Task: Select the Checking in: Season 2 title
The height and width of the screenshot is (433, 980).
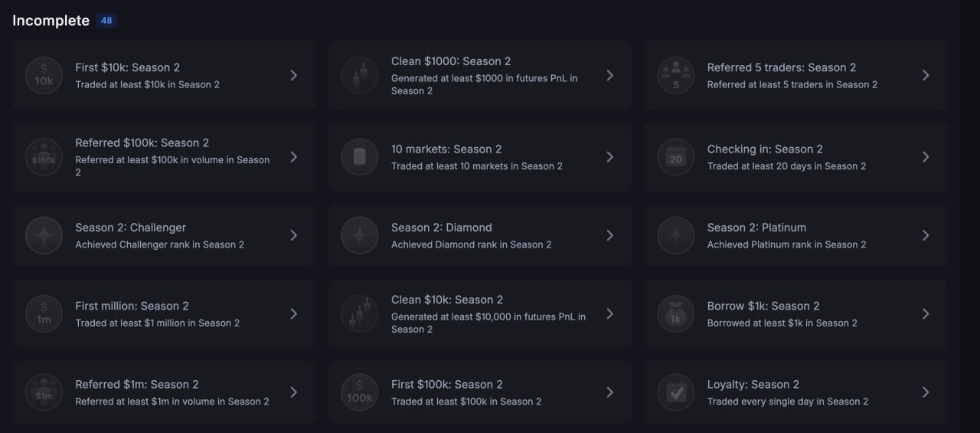Action: (765, 149)
